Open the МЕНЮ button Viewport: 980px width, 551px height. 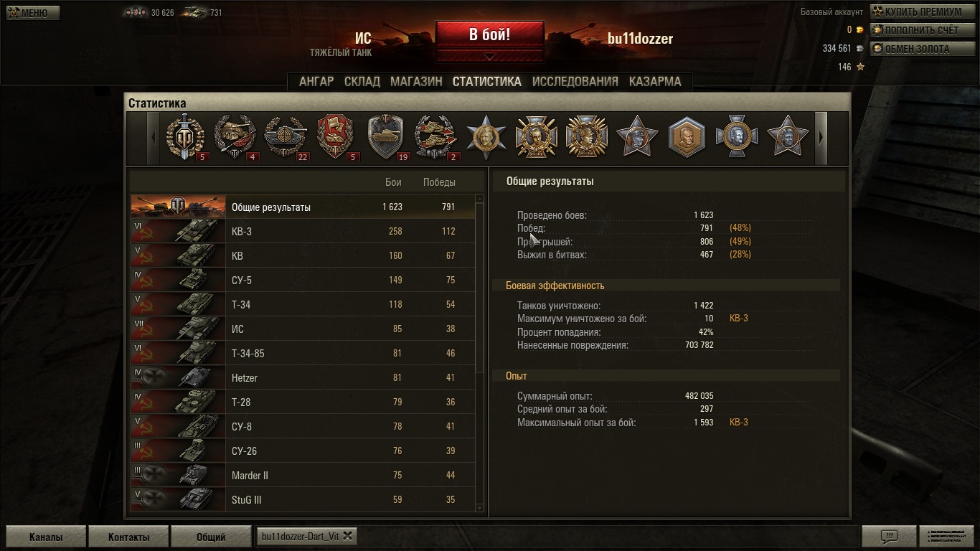(x=33, y=13)
